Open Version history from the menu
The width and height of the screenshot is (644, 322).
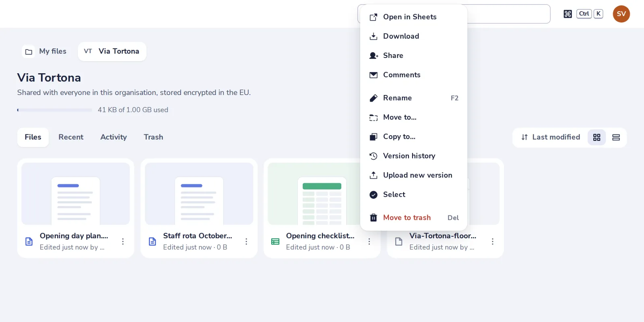coord(414,156)
